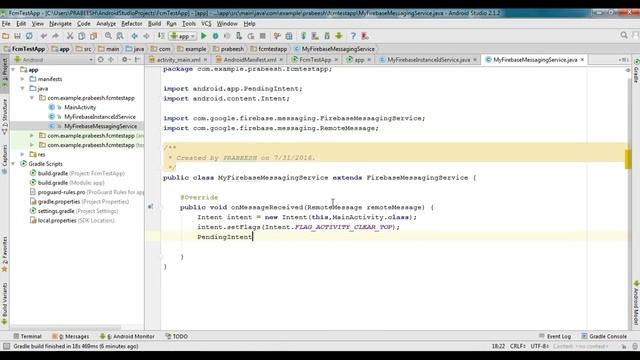
Task: Click the search magnifier at top right
Action: (624, 36)
